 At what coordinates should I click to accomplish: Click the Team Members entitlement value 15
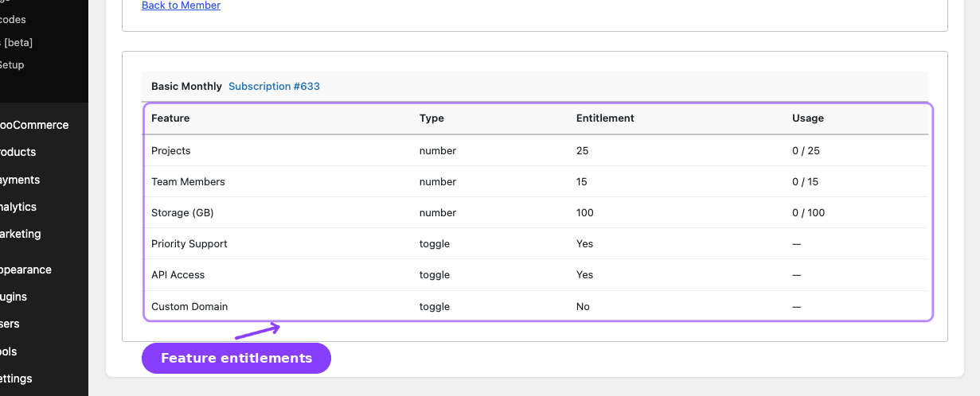[581, 181]
